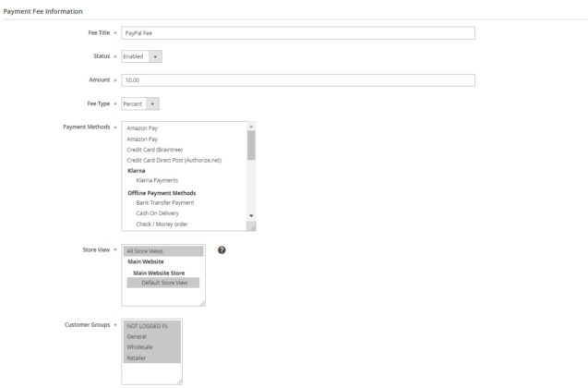The height and width of the screenshot is (388, 588).
Task: Select Cash On Delivery option
Action: point(158,213)
